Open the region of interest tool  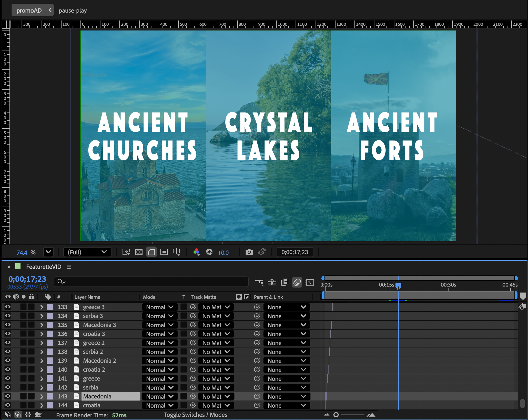(x=164, y=252)
